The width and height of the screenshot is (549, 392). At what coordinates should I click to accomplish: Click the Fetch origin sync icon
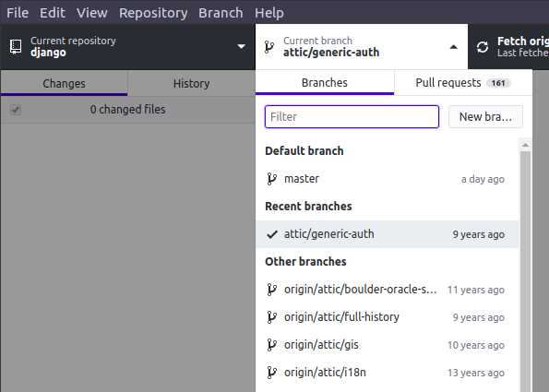point(483,47)
